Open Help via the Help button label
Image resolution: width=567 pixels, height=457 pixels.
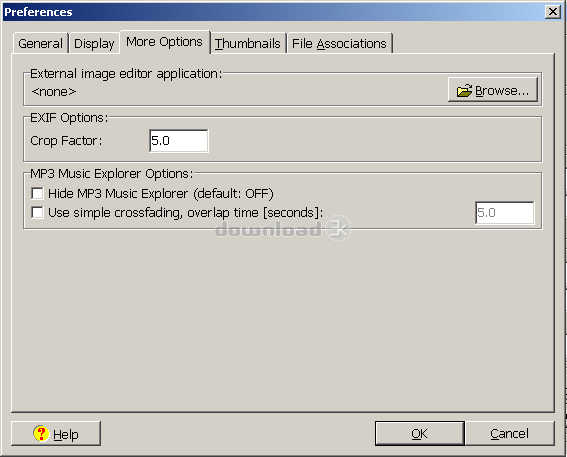pyautogui.click(x=65, y=434)
